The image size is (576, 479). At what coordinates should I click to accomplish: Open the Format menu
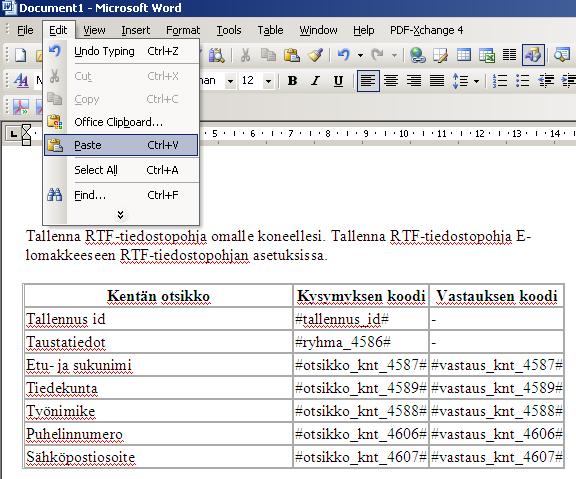pos(183,30)
